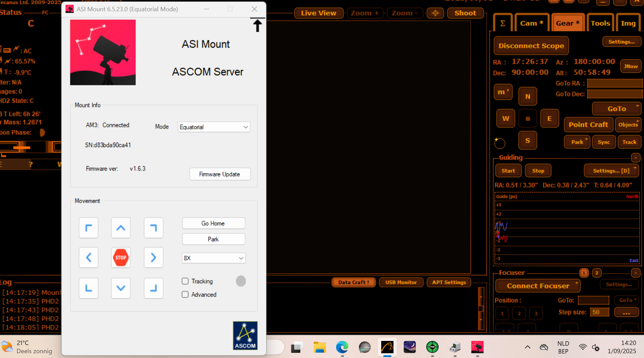Click the black up arrow icon in ASI Mount
The height and width of the screenshot is (358, 644).
pos(257,25)
